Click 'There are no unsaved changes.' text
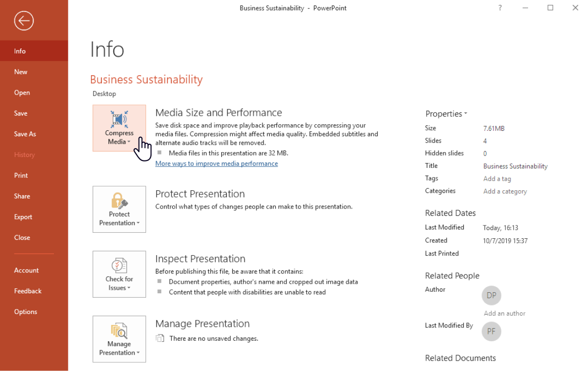The width and height of the screenshot is (588, 371). click(214, 338)
